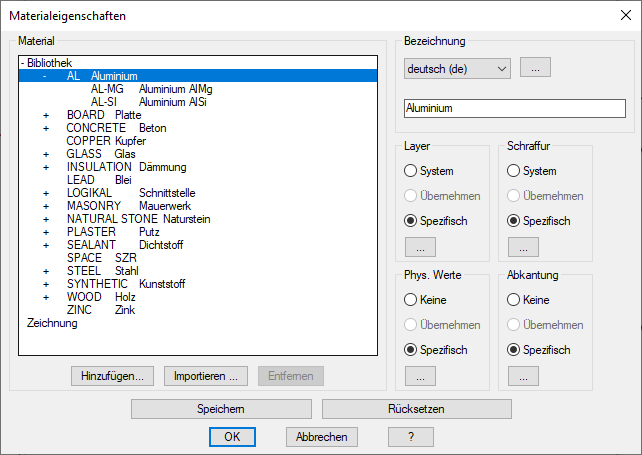Select Keine option in Abkantung group
Image resolution: width=642 pixels, height=455 pixels.
tap(515, 300)
